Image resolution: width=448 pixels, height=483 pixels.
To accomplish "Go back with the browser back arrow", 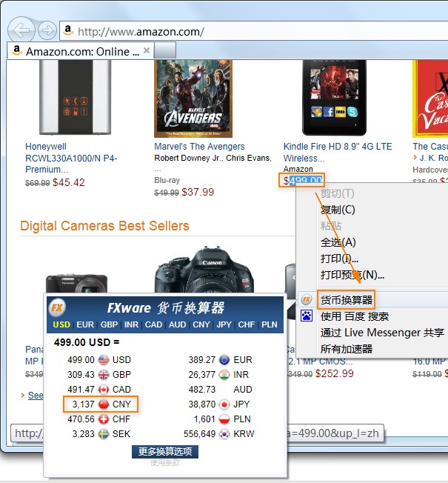I will pos(21,30).
